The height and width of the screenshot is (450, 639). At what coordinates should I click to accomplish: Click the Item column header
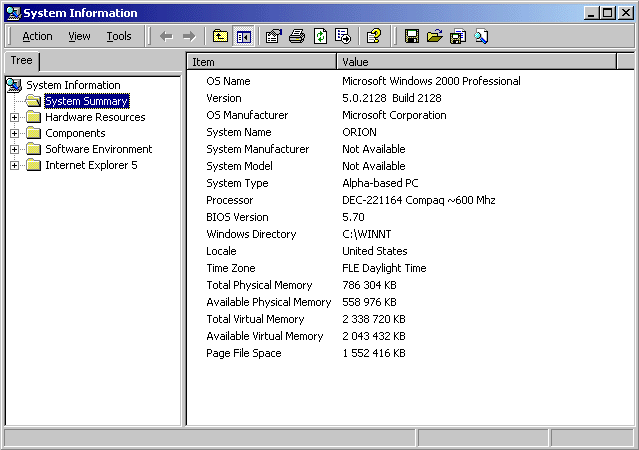(262, 62)
